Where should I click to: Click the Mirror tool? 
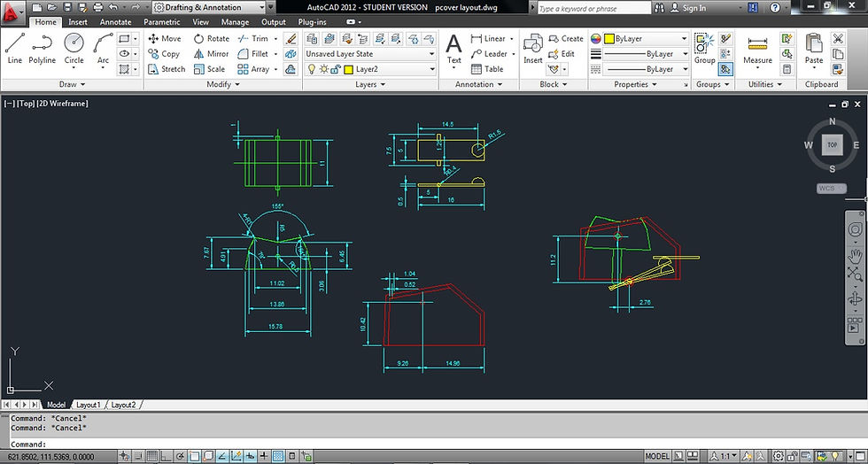point(211,54)
